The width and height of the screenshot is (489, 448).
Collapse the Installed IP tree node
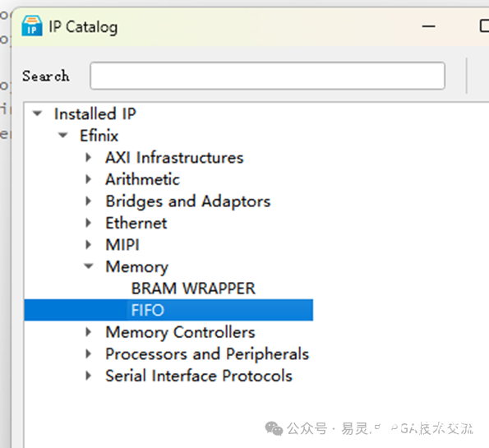(38, 113)
